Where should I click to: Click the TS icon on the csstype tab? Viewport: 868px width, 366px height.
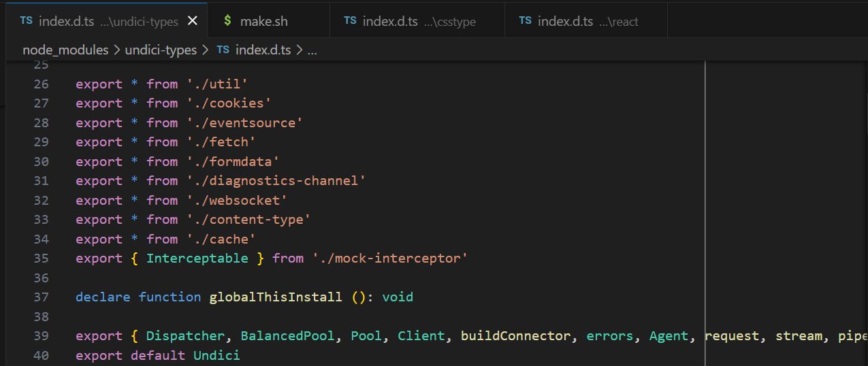tap(350, 21)
